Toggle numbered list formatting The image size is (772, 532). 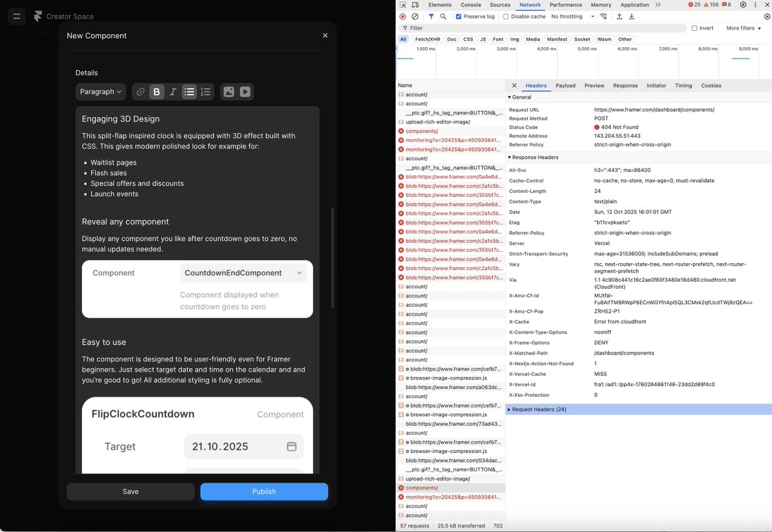205,92
